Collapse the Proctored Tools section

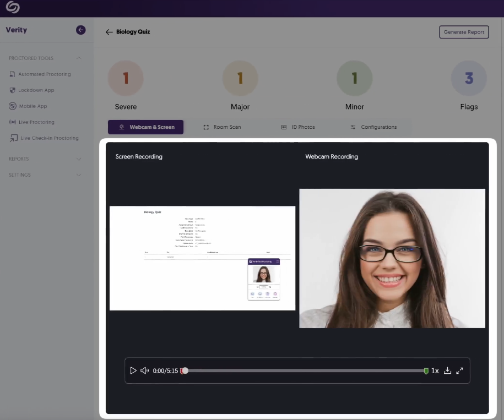click(x=79, y=58)
